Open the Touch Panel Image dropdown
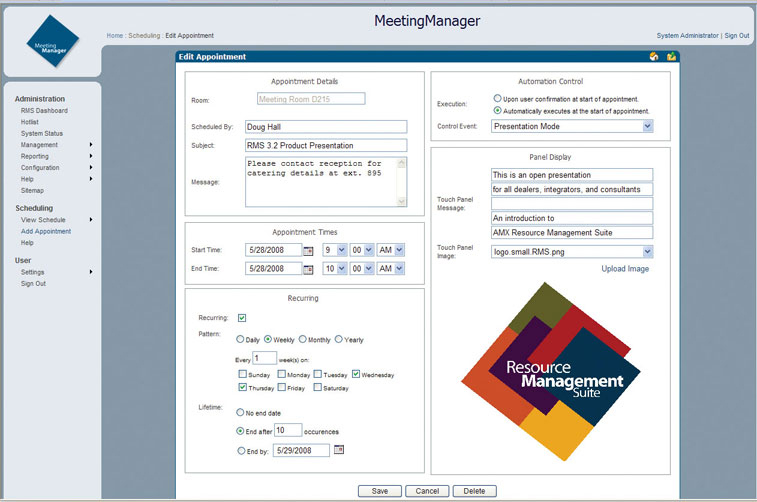Viewport: 757px width, 502px height. pyautogui.click(x=648, y=252)
